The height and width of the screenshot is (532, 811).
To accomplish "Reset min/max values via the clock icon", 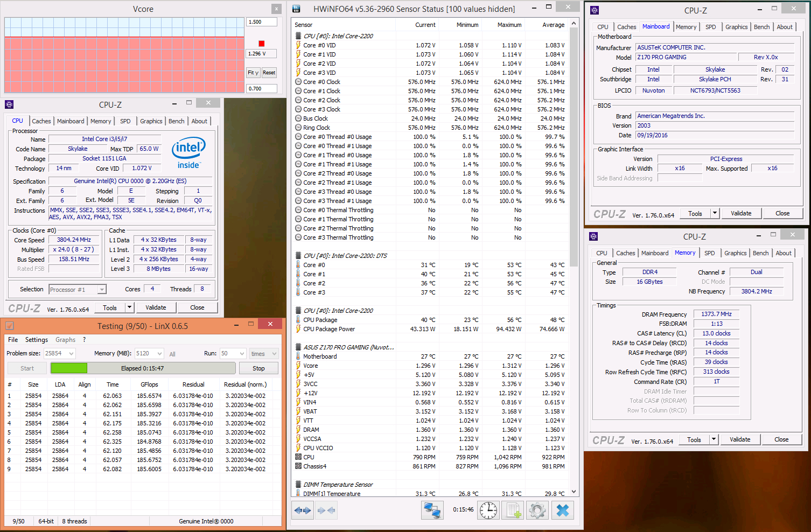I will click(488, 510).
